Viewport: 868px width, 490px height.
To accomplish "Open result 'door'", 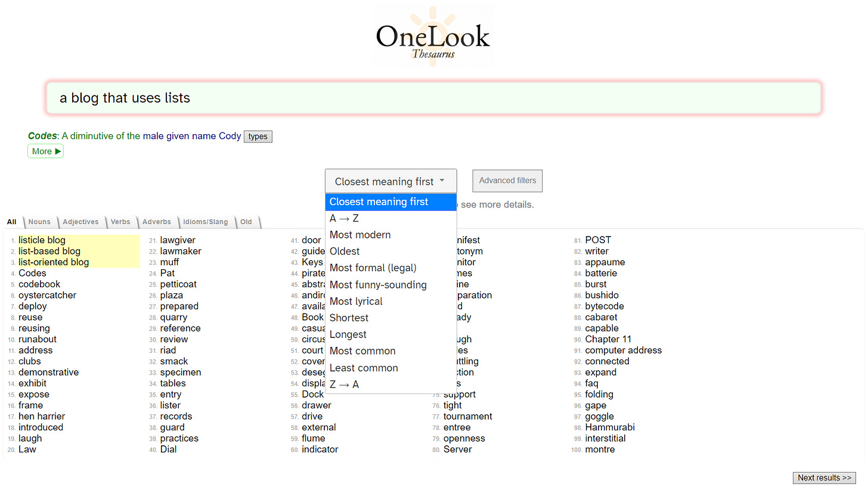I will click(311, 240).
